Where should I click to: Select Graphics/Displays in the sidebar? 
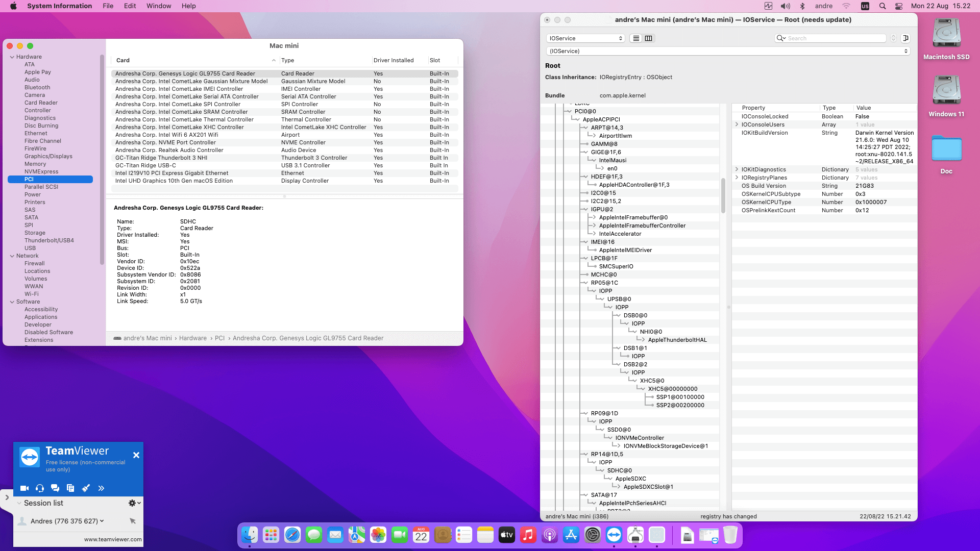[48, 156]
